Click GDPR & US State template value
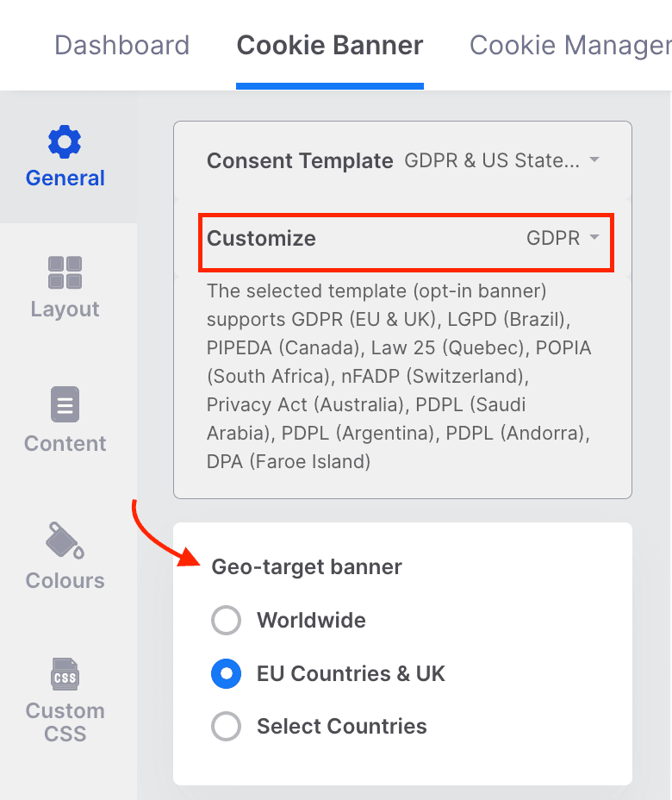 (x=492, y=160)
